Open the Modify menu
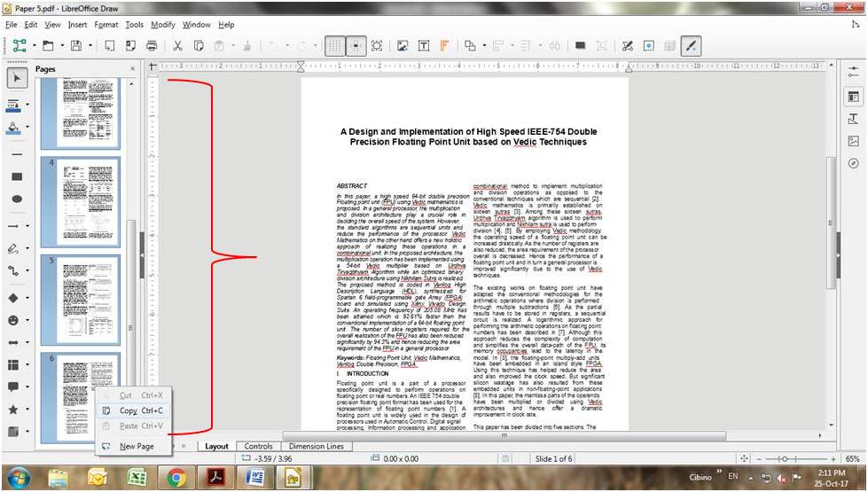Viewport: 868px width, 492px height. point(163,24)
